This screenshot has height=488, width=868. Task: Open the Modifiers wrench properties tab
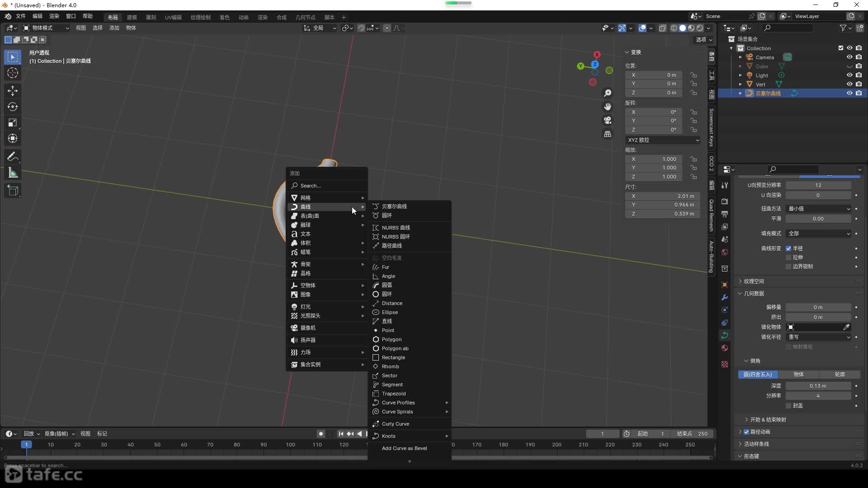coord(725,297)
